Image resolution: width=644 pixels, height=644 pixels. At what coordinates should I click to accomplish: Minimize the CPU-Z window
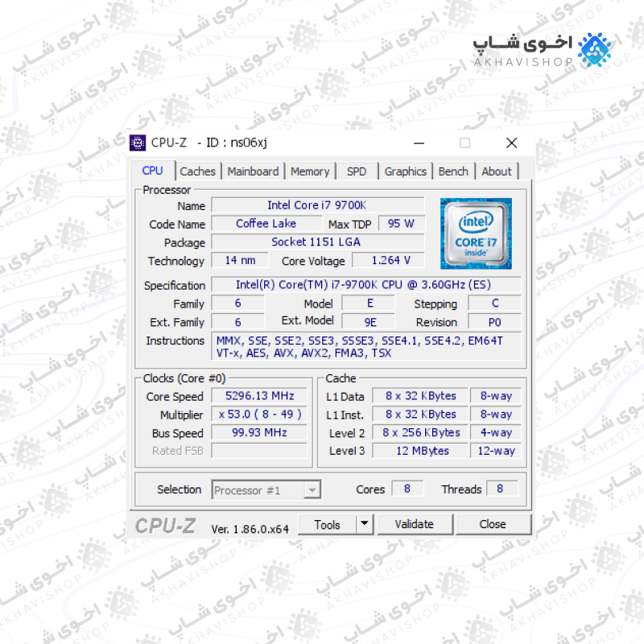[419, 143]
